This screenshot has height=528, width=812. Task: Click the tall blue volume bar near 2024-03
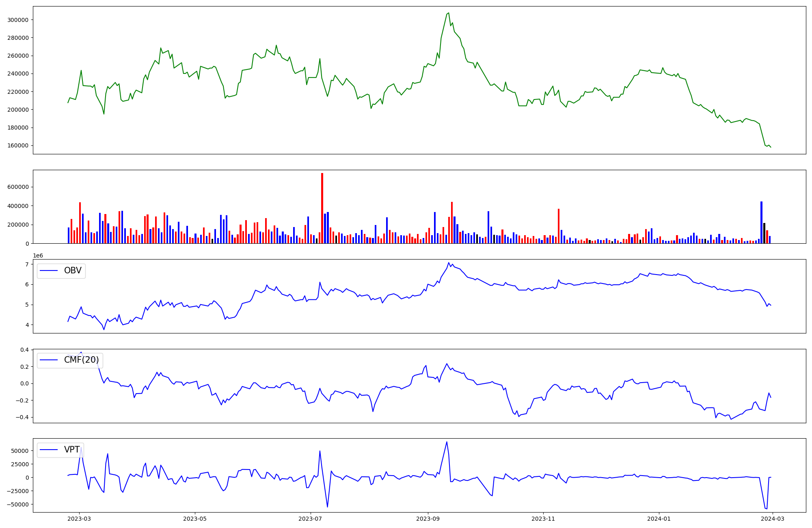(761, 222)
